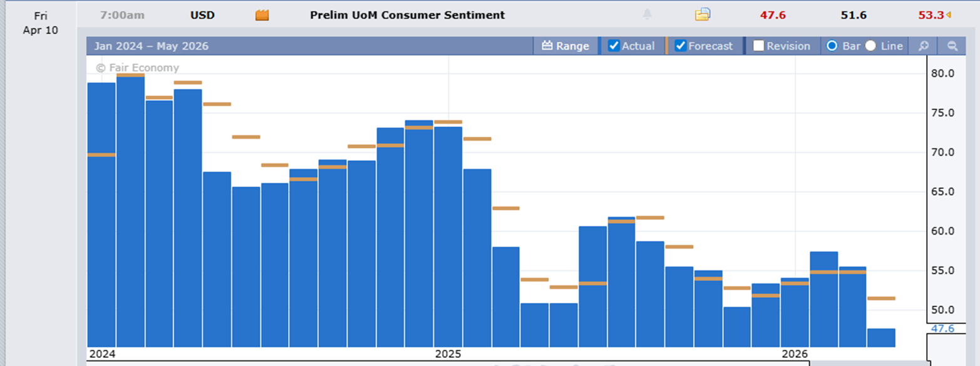
Task: Click the USD currency label
Action: (202, 15)
